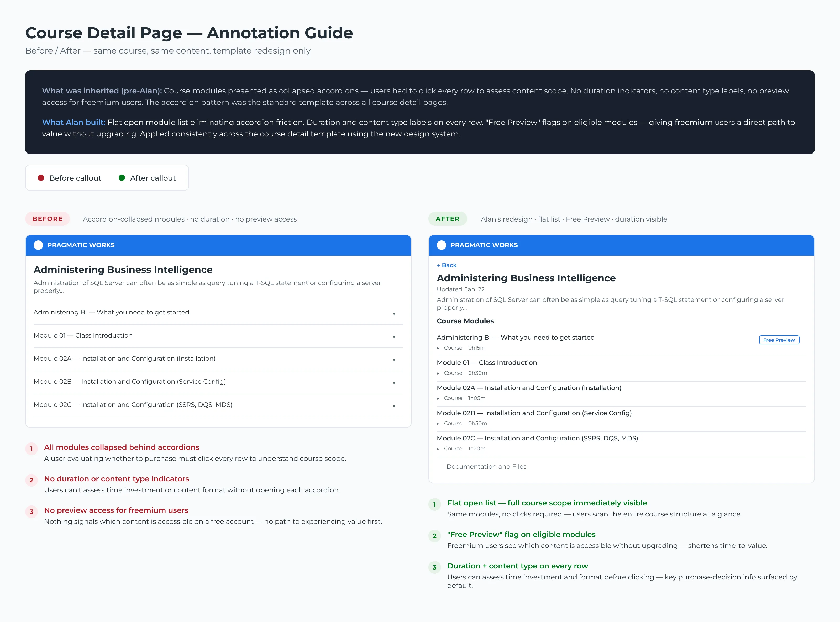Click the triangle icon beside Course 0h15m
The image size is (840, 622).
point(438,348)
